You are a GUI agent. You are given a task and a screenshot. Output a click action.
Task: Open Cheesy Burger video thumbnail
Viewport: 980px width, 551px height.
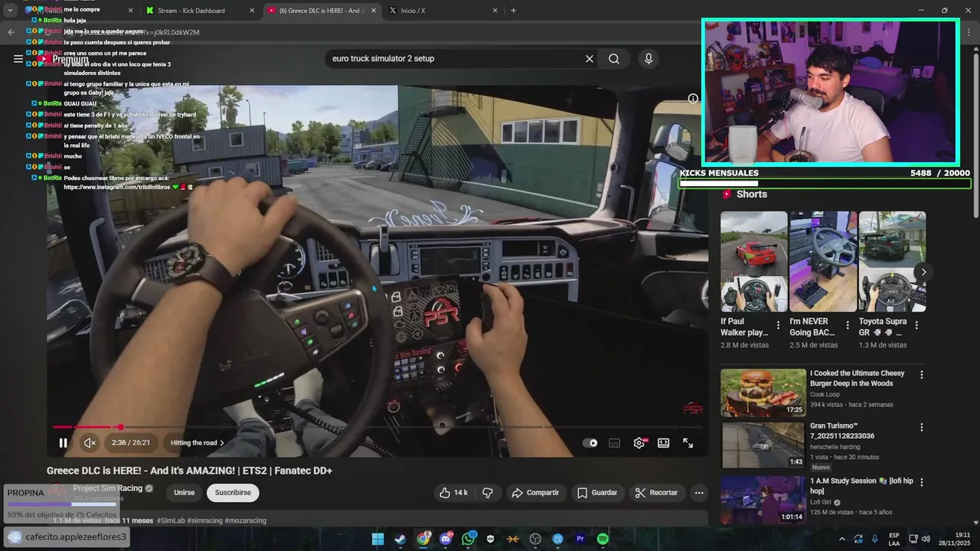763,393
